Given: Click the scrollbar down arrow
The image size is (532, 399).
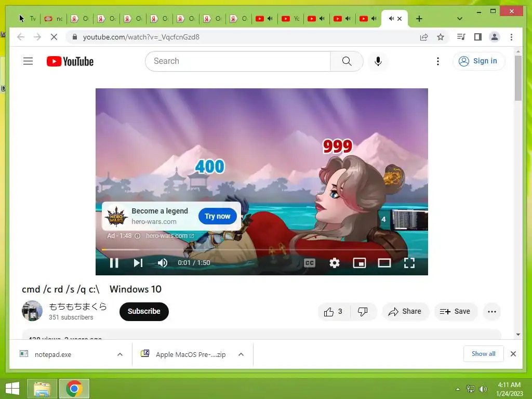Looking at the screenshot, I should (518, 335).
